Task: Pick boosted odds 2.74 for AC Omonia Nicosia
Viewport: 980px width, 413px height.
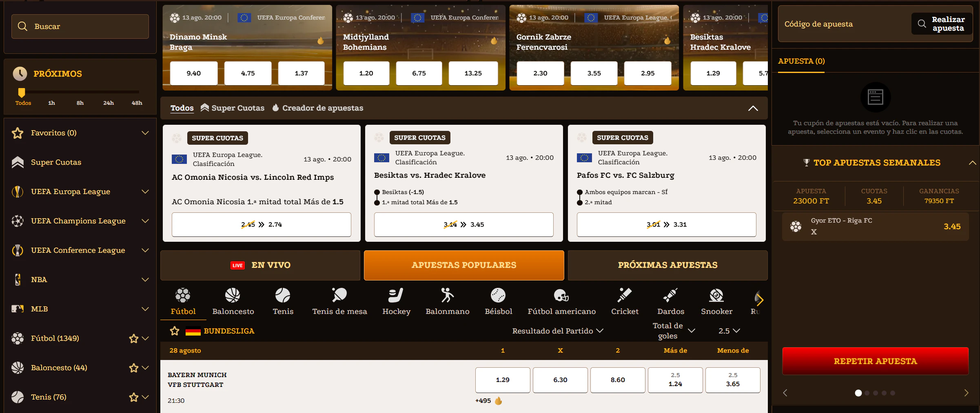Action: (x=261, y=225)
